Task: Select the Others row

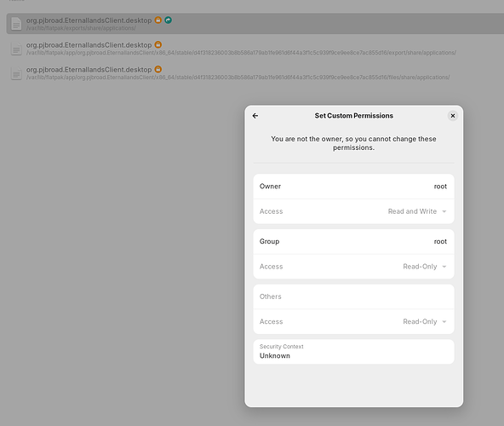Action: (353, 296)
